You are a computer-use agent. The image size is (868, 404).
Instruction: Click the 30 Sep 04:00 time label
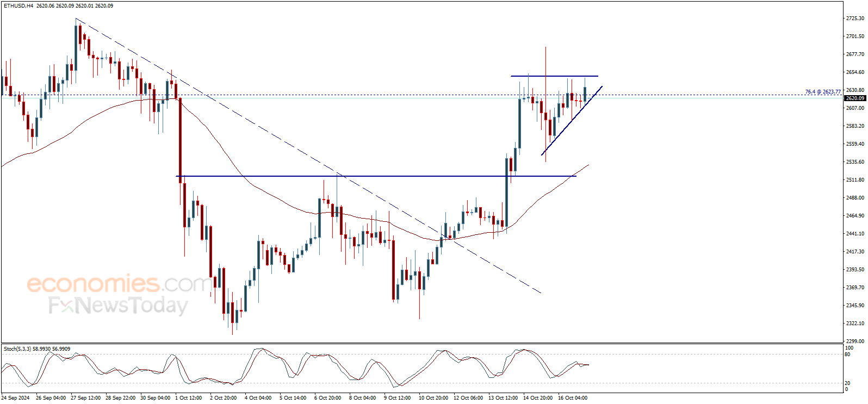155,398
